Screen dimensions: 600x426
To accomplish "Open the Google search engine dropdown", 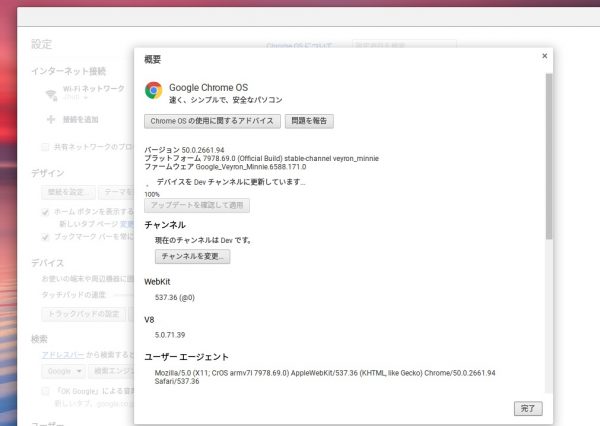I will [63, 371].
